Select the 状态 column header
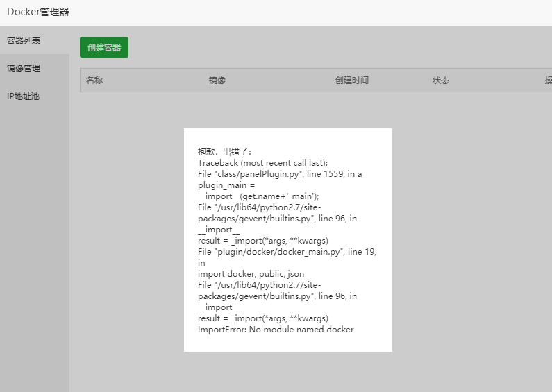 [x=441, y=80]
